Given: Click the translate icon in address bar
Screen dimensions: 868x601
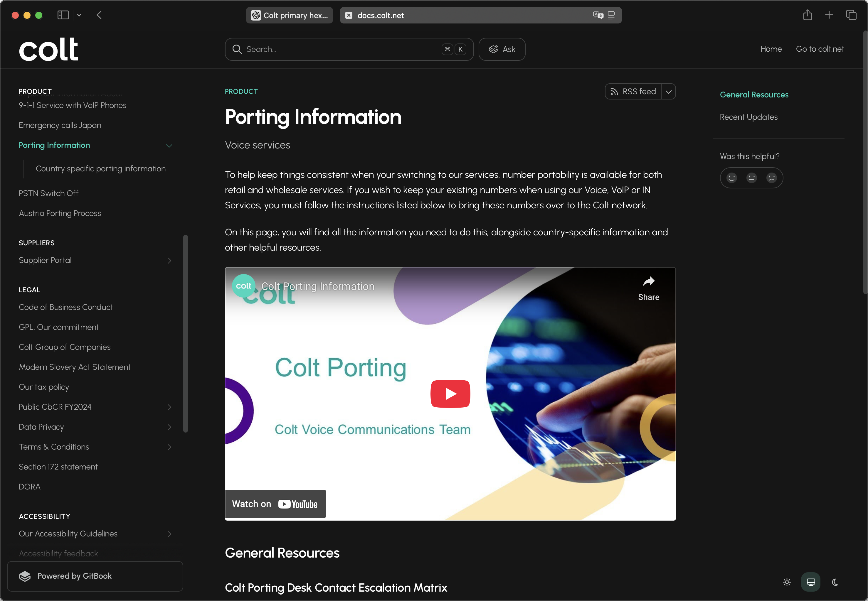Looking at the screenshot, I should (x=598, y=15).
